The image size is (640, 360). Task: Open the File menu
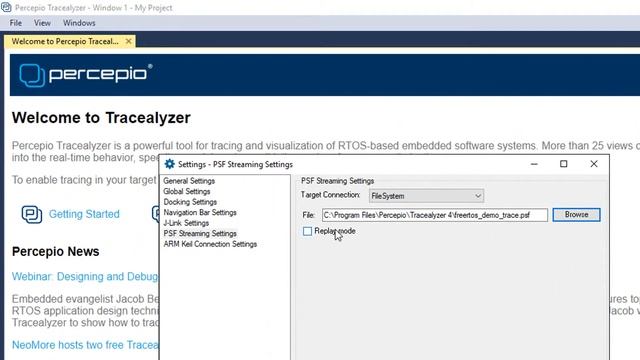click(x=16, y=23)
